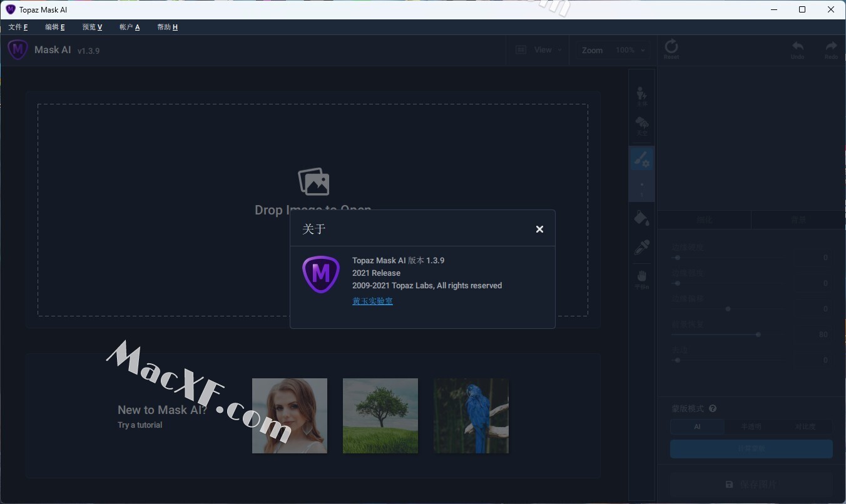Switch mask mode to 半透明
846x504 pixels.
(x=751, y=426)
